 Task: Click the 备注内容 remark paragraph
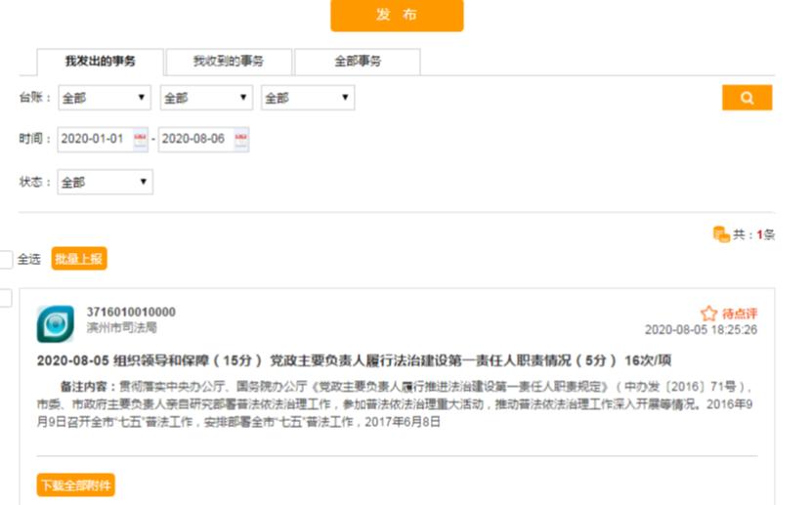[396, 404]
